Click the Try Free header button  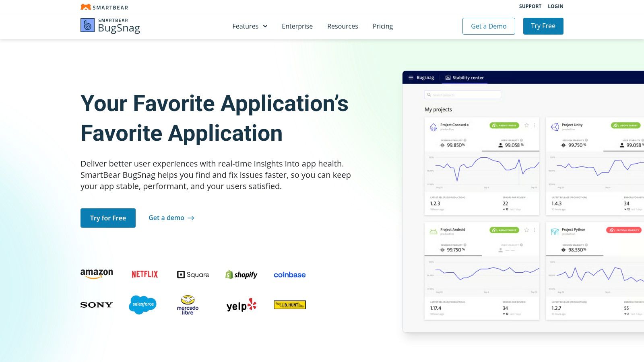(x=543, y=26)
